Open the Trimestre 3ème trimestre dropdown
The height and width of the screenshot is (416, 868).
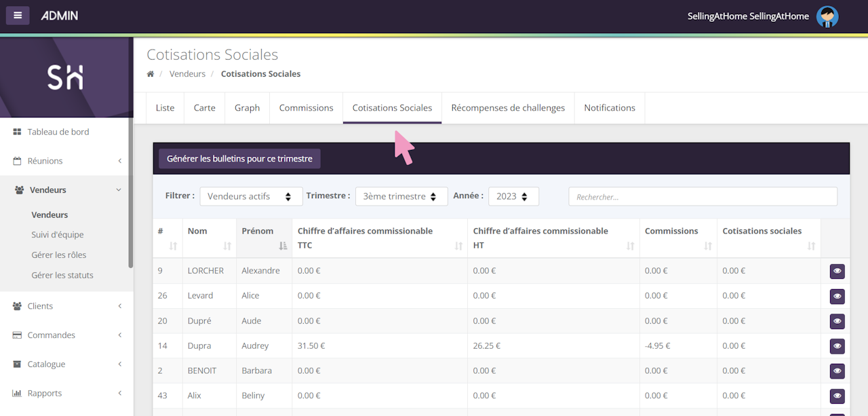click(x=401, y=196)
